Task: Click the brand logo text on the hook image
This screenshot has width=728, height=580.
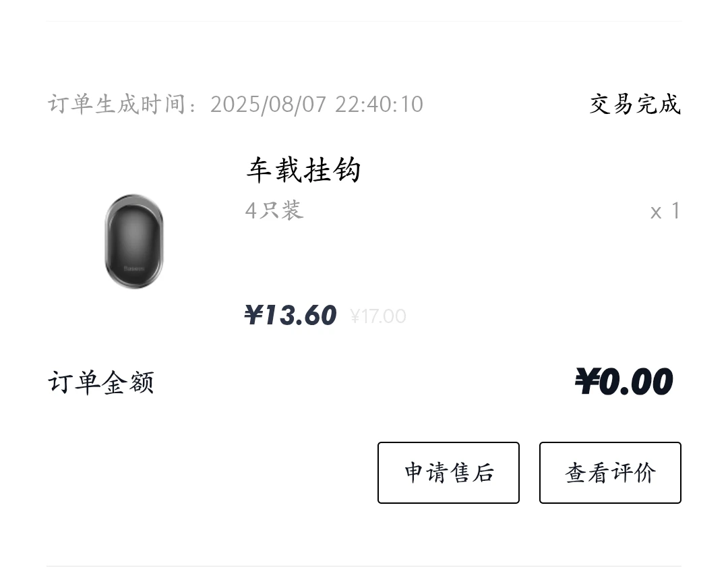Action: point(134,269)
